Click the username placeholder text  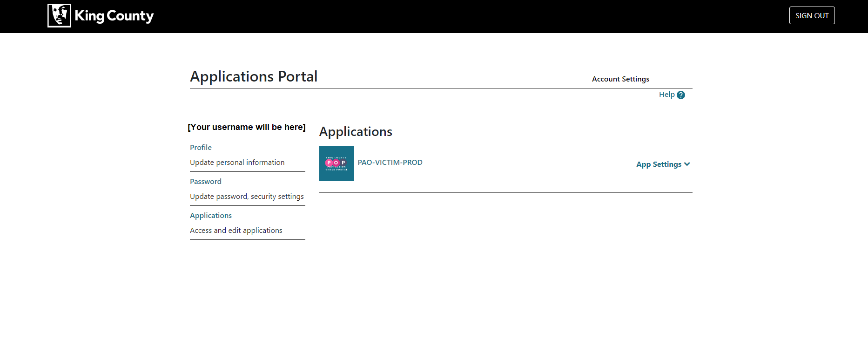pyautogui.click(x=247, y=127)
